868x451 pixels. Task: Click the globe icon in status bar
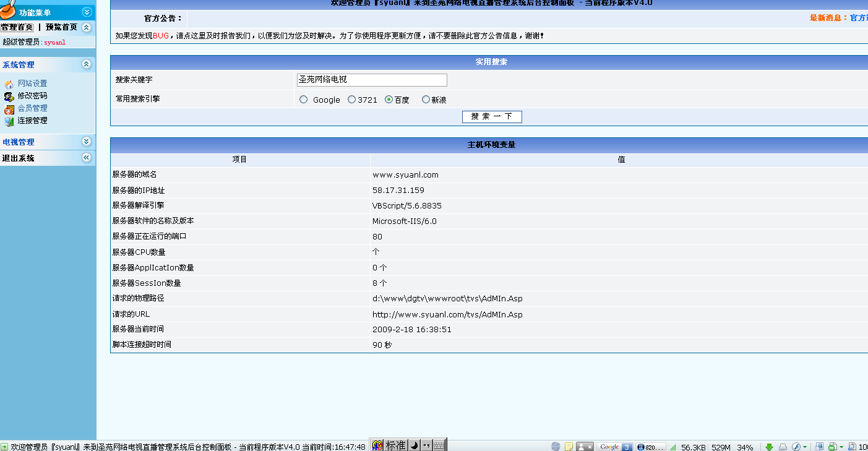pos(556,447)
